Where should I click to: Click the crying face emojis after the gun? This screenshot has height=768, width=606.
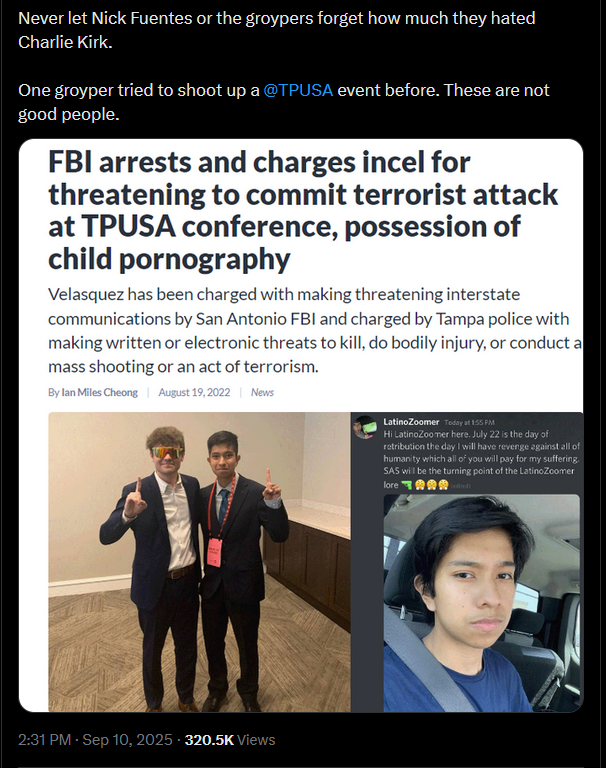click(x=432, y=485)
